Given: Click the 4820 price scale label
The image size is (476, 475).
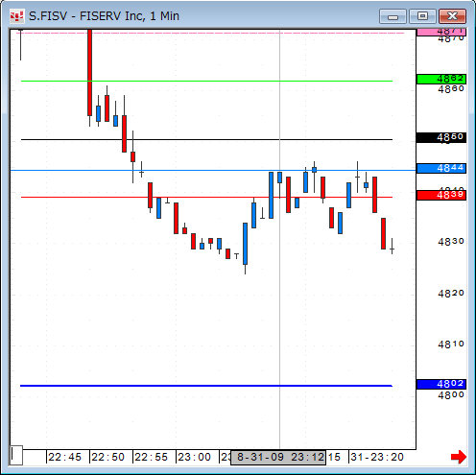Looking at the screenshot, I should (451, 293).
